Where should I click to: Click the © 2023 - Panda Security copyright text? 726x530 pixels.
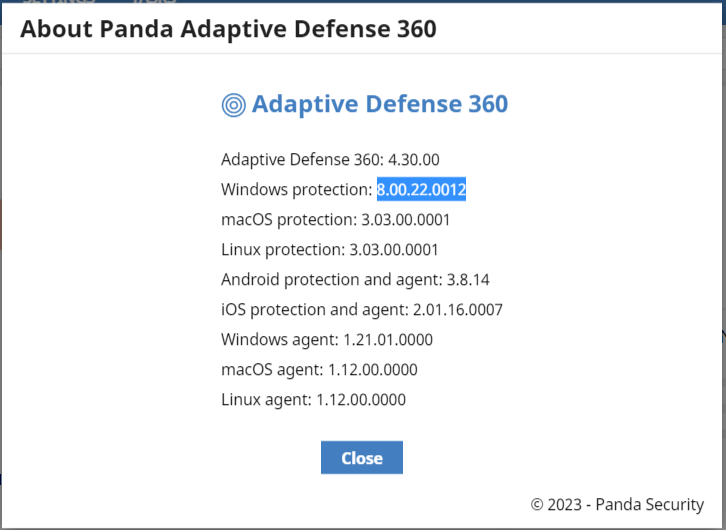(617, 504)
